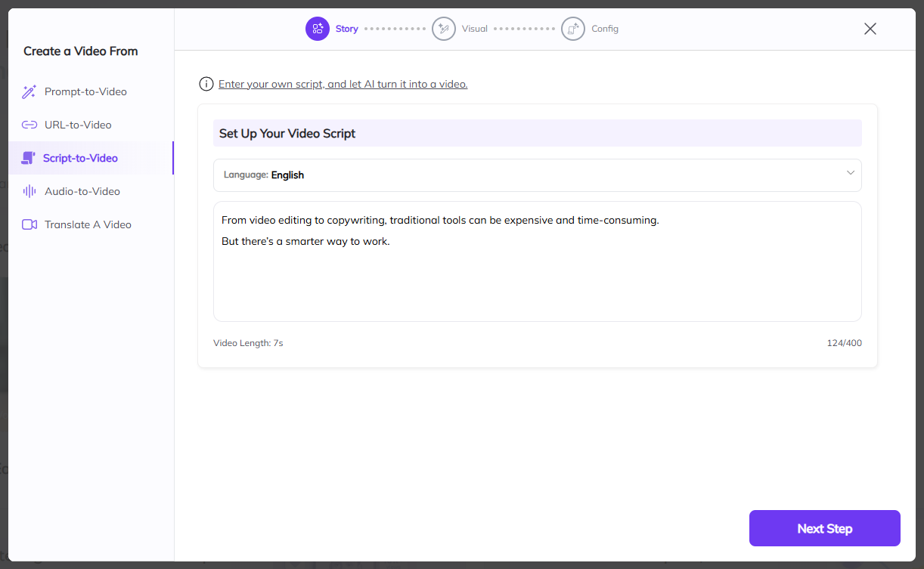Click the 'Set Up Your Video Script' heading

click(287, 133)
